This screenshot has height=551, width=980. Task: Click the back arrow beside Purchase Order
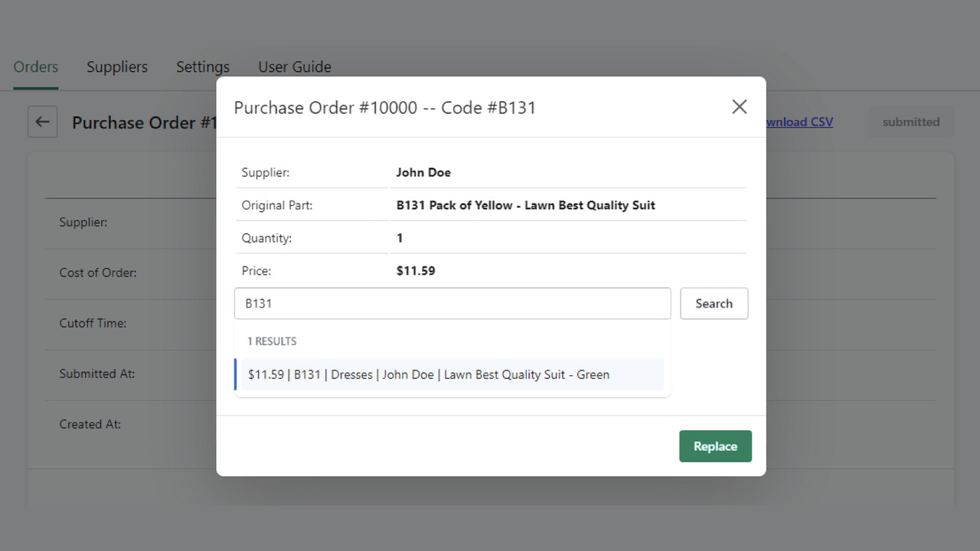click(x=42, y=122)
